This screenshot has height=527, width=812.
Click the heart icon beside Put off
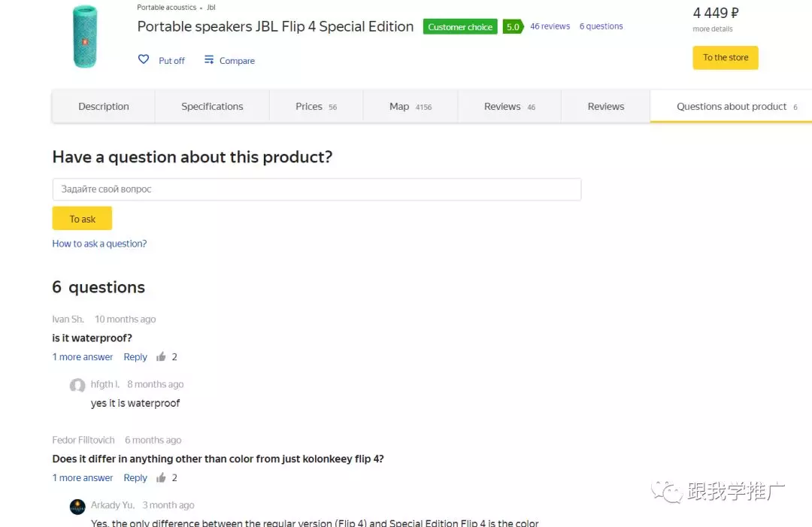point(144,59)
